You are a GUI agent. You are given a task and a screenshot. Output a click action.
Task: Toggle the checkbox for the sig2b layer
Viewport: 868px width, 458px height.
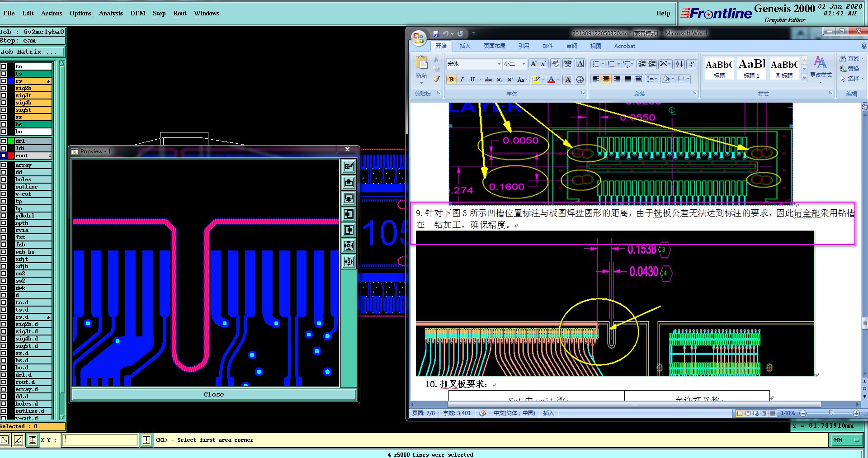click(4, 88)
